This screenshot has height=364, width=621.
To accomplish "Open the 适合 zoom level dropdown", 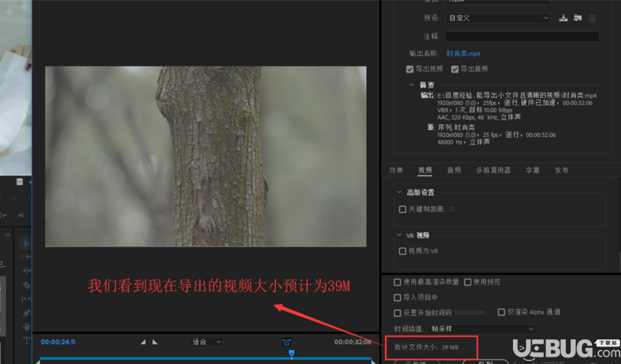I will click(x=206, y=342).
